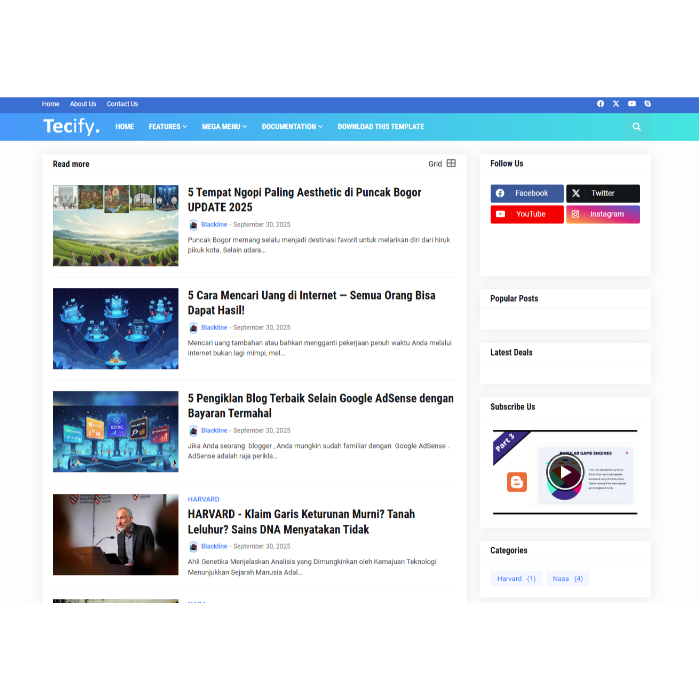
Task: Open the search magnifier icon
Action: pyautogui.click(x=637, y=127)
